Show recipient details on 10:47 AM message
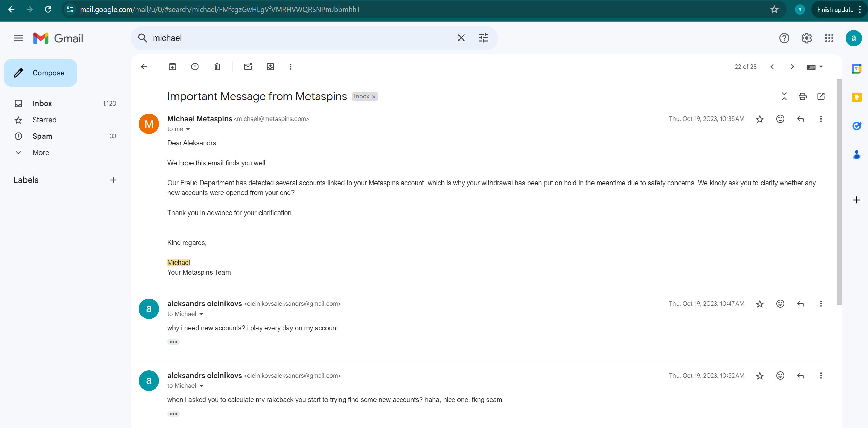This screenshot has width=868, height=428. point(201,314)
